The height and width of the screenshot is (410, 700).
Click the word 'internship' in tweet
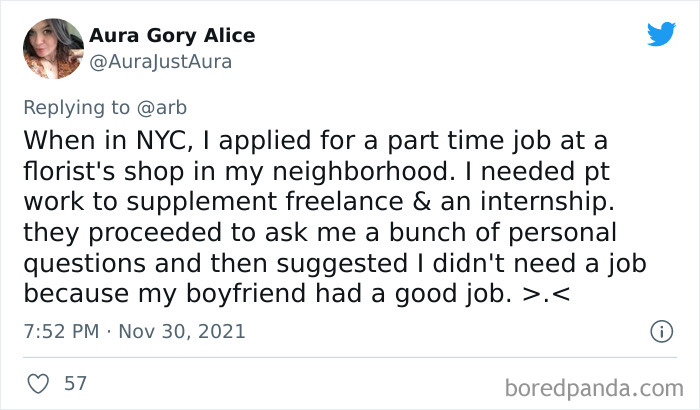pos(547,201)
